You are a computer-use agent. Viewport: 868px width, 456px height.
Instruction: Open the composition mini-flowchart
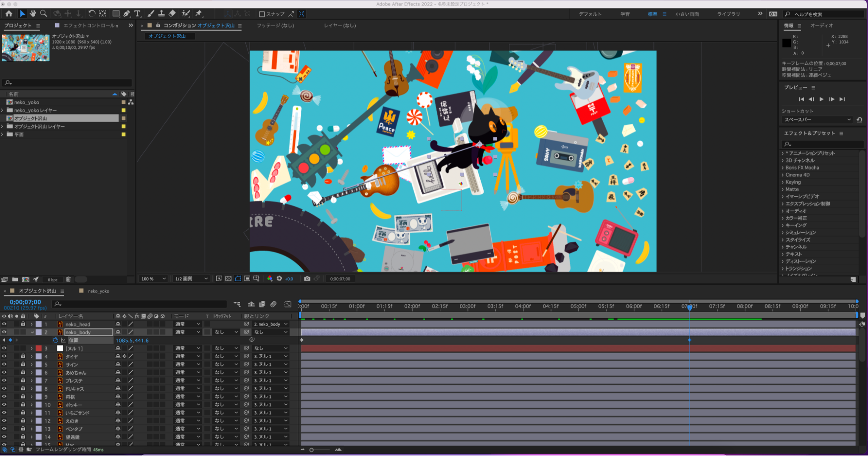237,304
